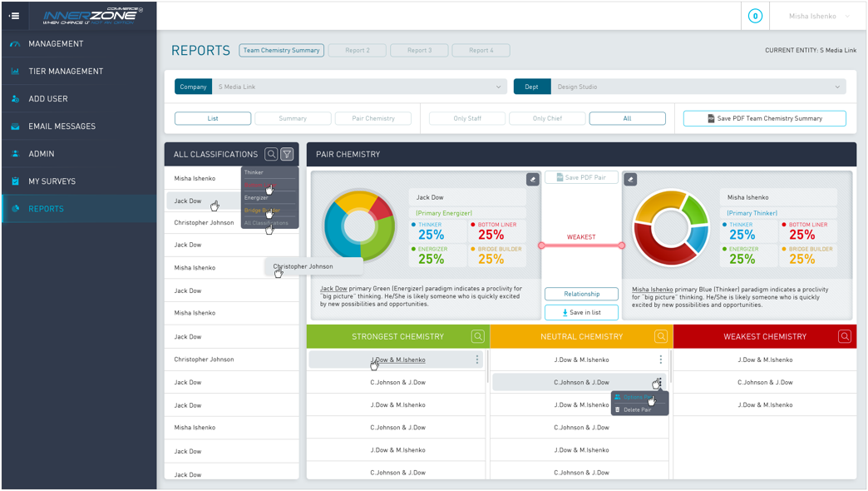Click the search icon in All Classifications

coord(271,154)
